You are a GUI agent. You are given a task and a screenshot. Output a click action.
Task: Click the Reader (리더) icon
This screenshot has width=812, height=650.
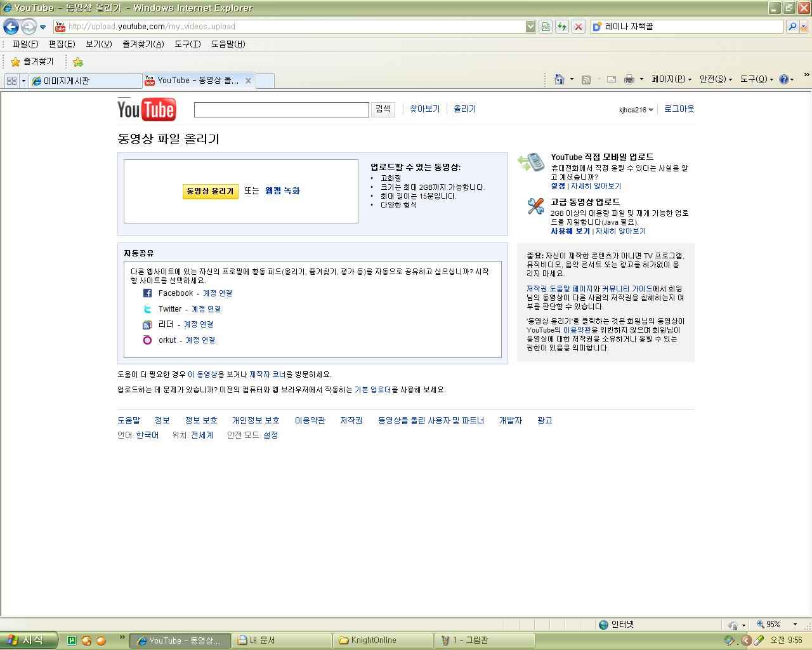(x=147, y=324)
